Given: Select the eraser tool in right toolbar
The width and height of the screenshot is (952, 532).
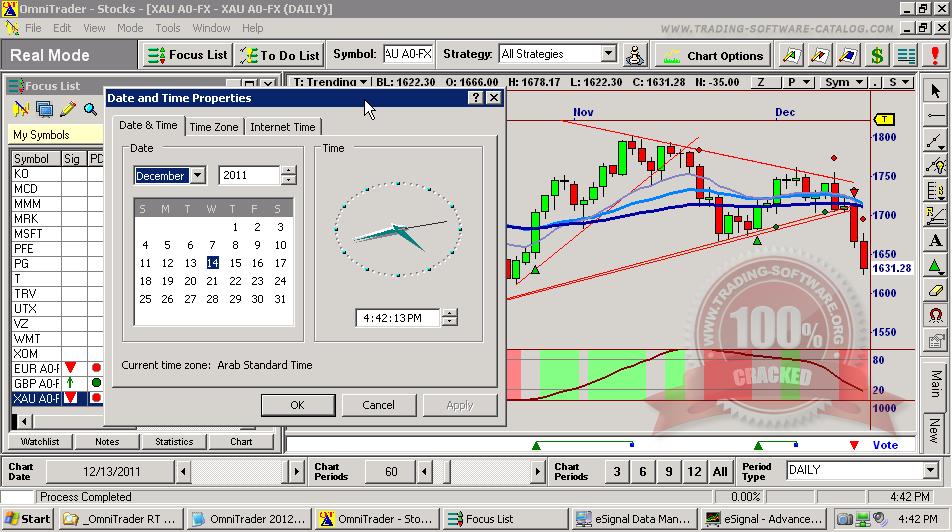Looking at the screenshot, I should (x=935, y=290).
